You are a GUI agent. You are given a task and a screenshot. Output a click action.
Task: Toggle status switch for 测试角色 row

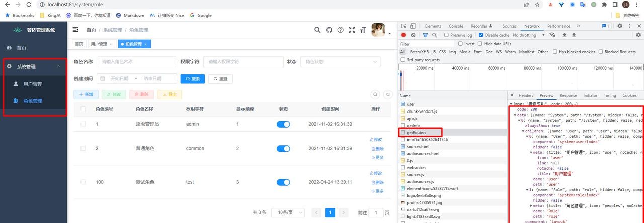point(283,182)
